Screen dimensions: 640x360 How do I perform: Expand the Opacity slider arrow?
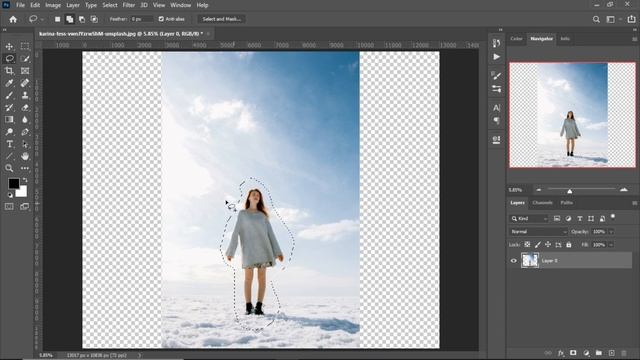tap(611, 232)
